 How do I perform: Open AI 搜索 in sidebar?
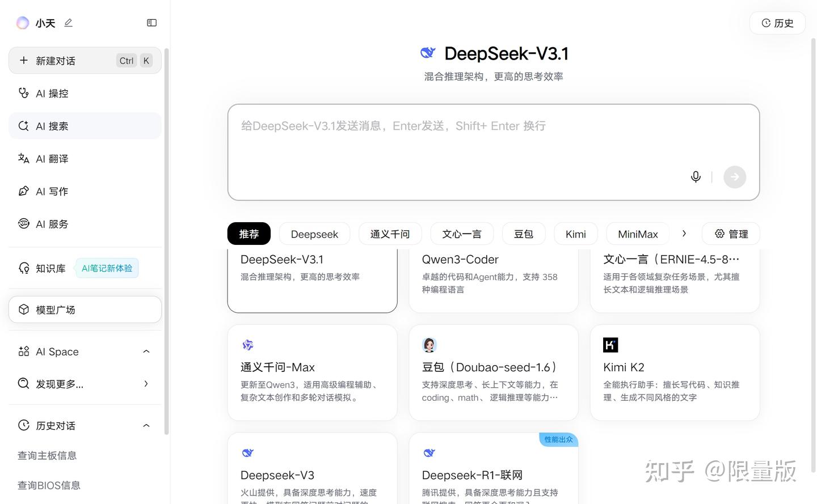[85, 126]
